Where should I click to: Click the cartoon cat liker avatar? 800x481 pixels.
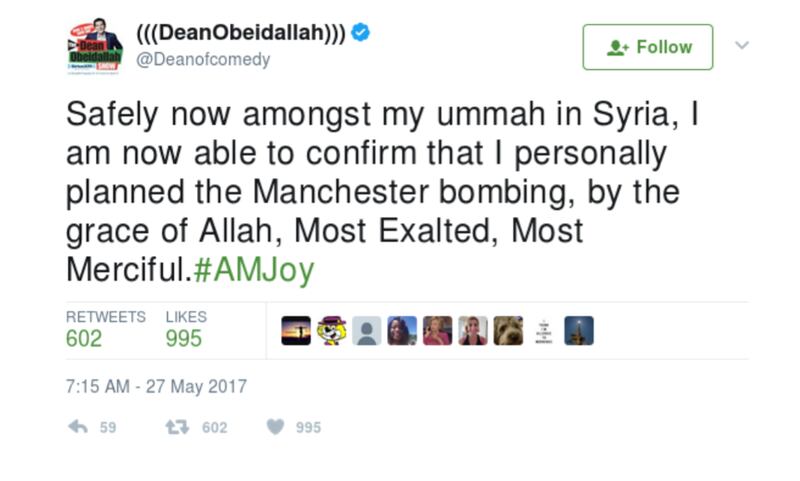pyautogui.click(x=331, y=331)
